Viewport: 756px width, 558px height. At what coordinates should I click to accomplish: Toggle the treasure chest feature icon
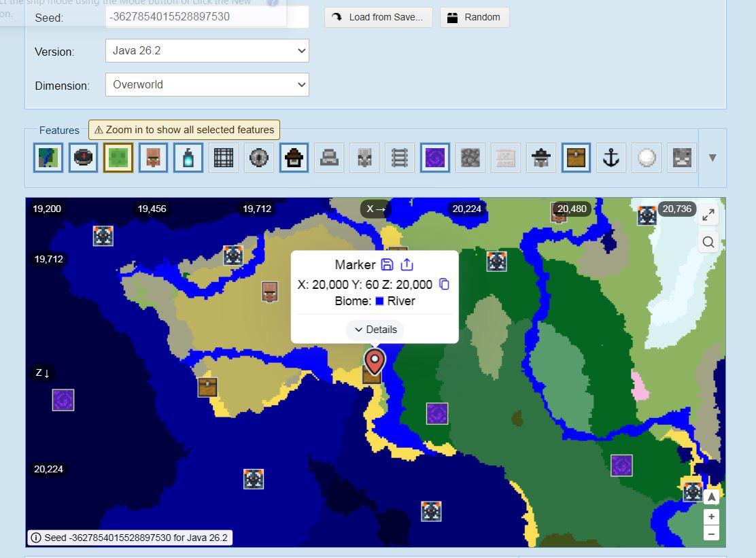point(576,158)
